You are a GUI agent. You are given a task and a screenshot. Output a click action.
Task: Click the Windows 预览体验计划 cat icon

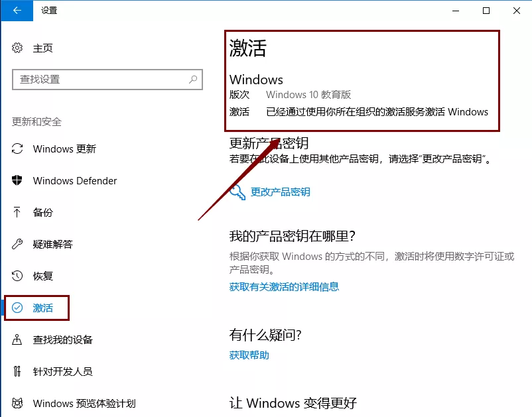[17, 403]
